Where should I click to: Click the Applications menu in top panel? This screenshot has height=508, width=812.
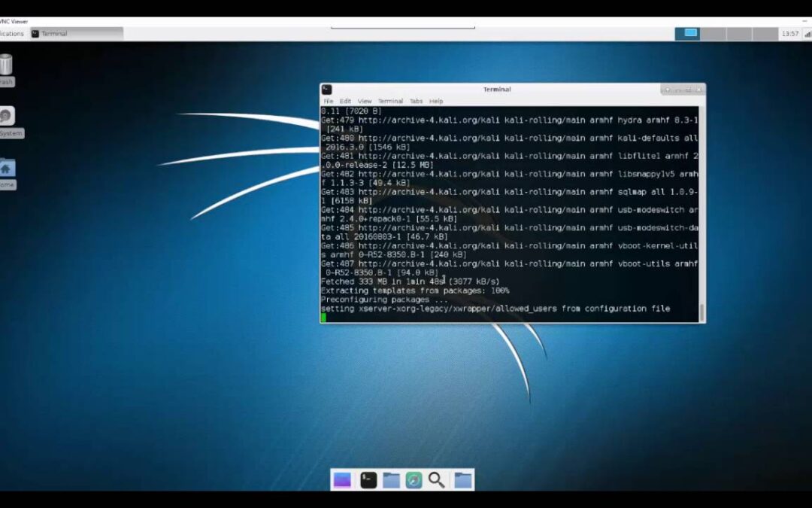(x=11, y=34)
